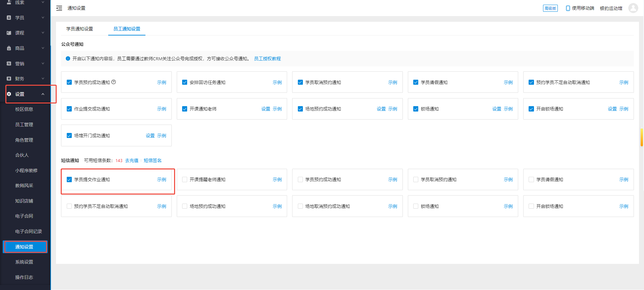644x290 pixels.
Task: Open the 短信签名 link
Action: coord(153,160)
